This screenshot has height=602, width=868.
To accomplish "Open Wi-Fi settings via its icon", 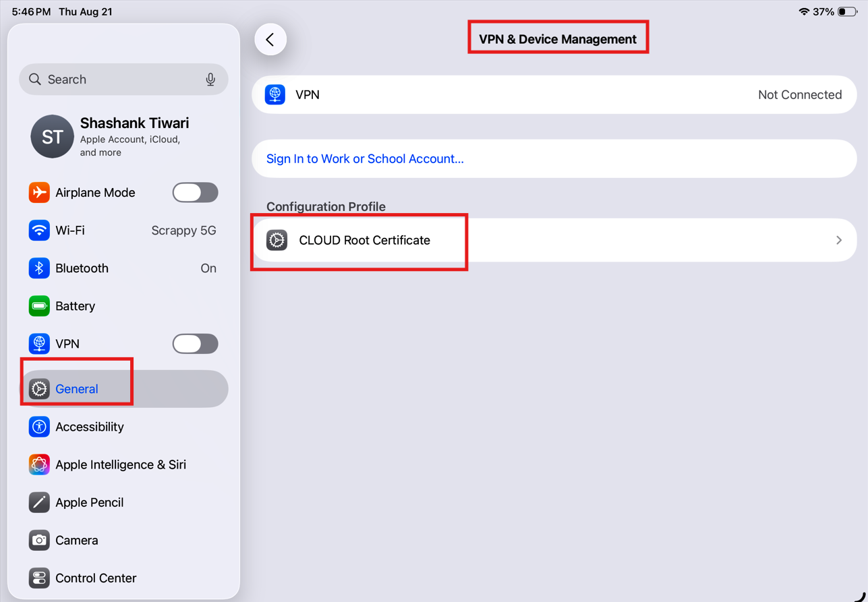I will (39, 231).
